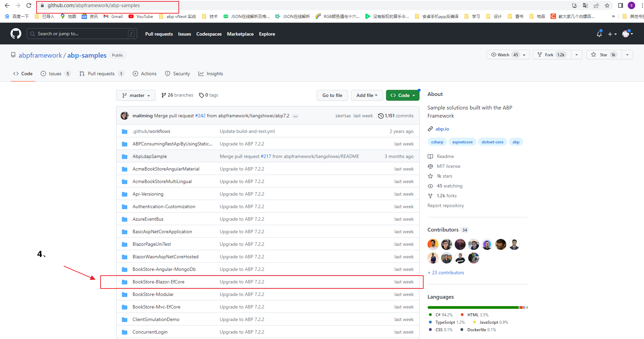Image resolution: width=644 pixels, height=339 pixels.
Task: Go back with the browser back arrow
Action: [x=7, y=5]
